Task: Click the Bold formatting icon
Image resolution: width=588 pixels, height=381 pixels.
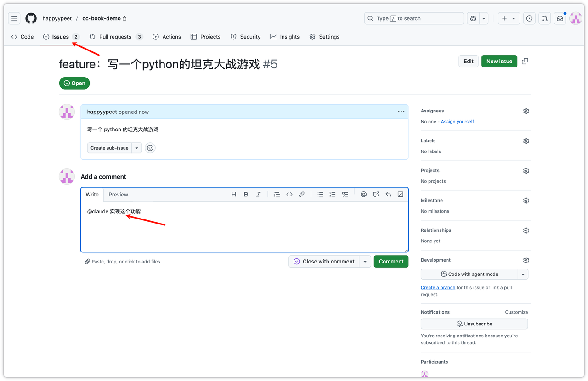Action: click(246, 195)
